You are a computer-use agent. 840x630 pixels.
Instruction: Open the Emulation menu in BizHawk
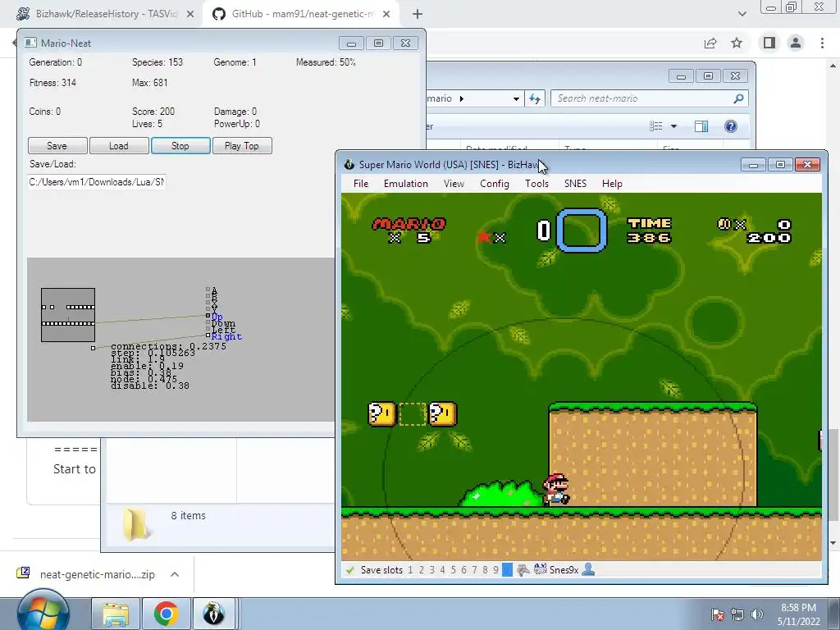405,184
